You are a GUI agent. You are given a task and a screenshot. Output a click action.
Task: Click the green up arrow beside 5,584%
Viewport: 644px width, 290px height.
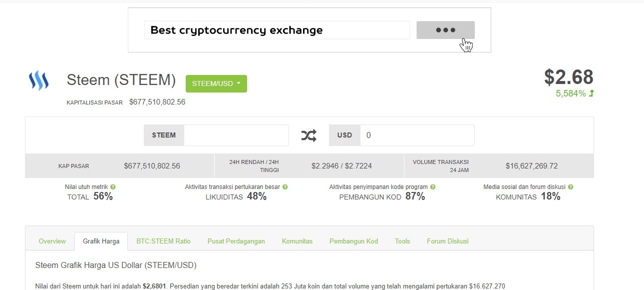[x=592, y=93]
